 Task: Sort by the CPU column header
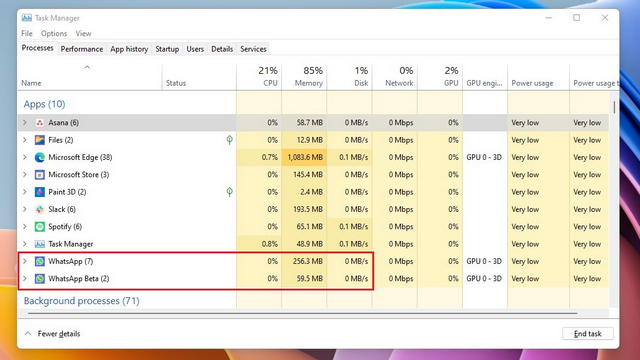coord(259,78)
